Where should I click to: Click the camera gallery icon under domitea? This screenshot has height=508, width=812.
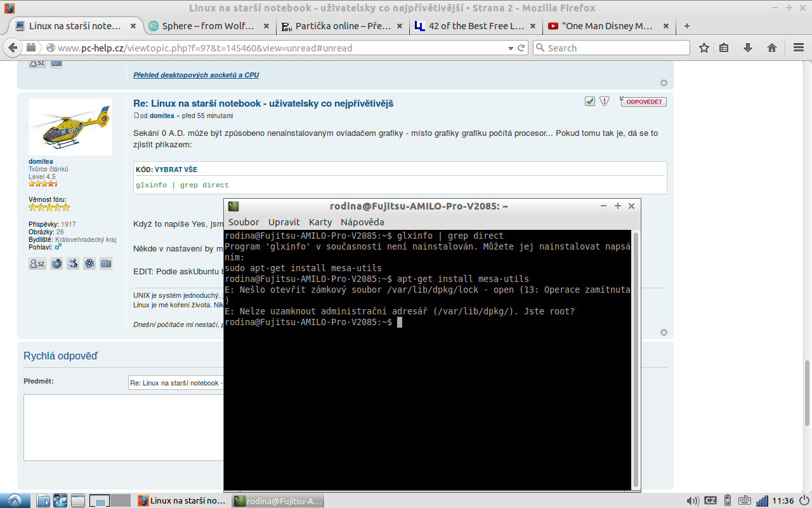click(106, 264)
